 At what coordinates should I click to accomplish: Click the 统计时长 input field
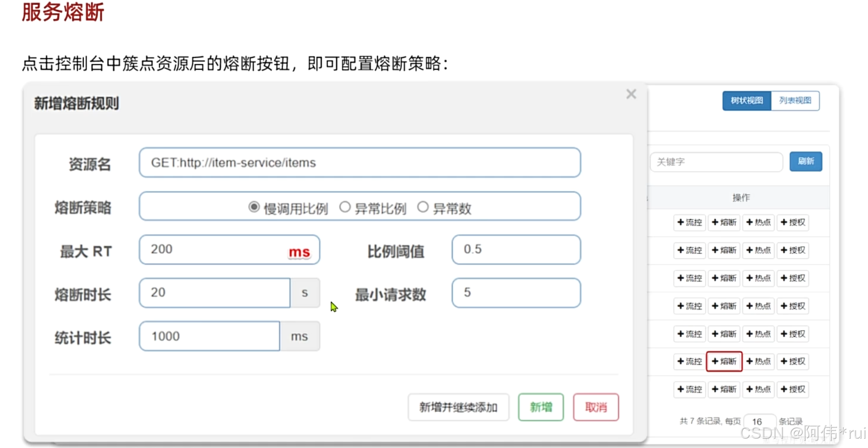210,336
